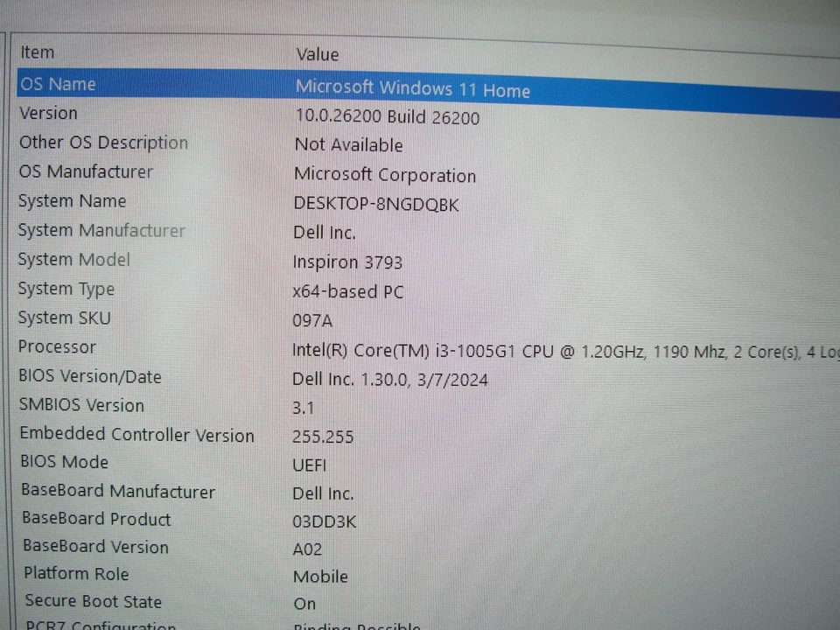Select the System Manufacturer row label

point(101,230)
